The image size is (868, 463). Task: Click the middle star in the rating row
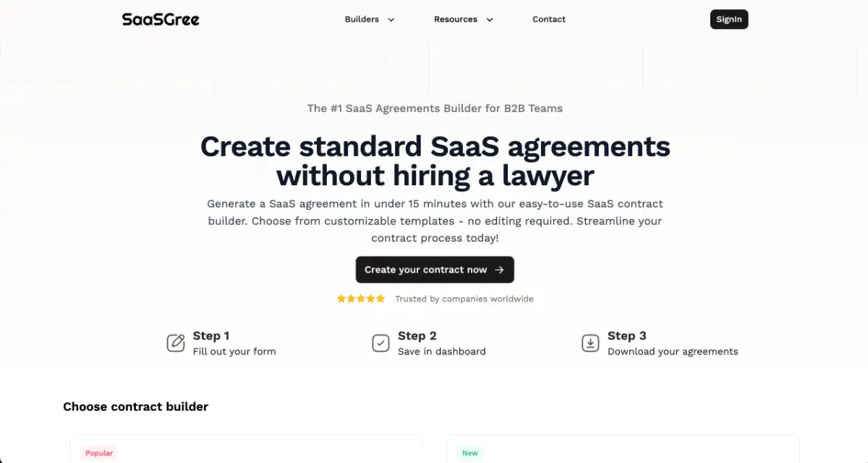point(360,298)
